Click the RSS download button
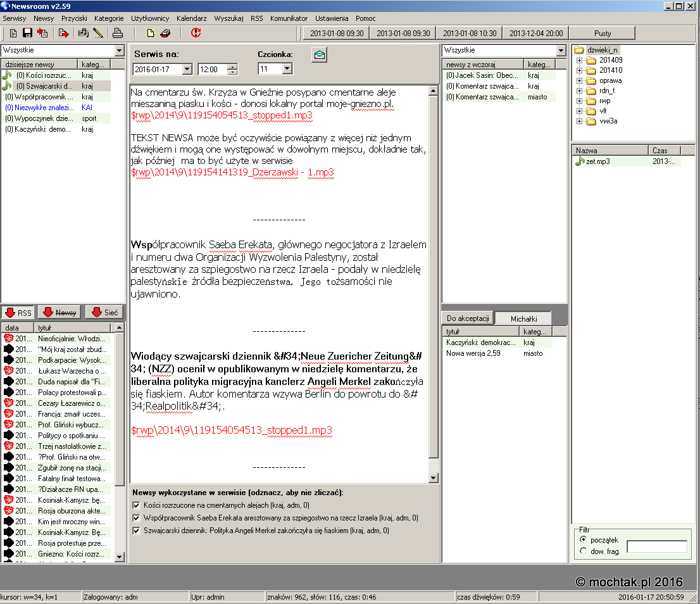Screen dimensions: 700x604 click(18, 313)
